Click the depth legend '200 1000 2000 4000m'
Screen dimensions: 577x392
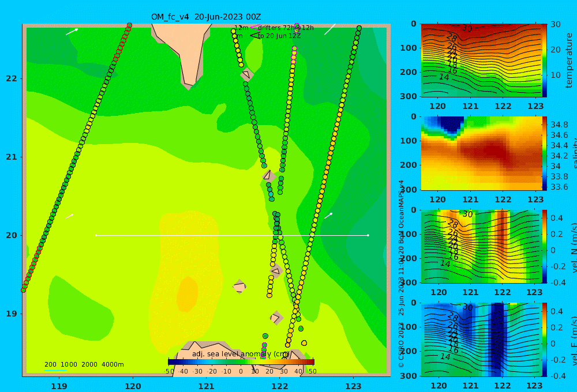[x=84, y=364]
